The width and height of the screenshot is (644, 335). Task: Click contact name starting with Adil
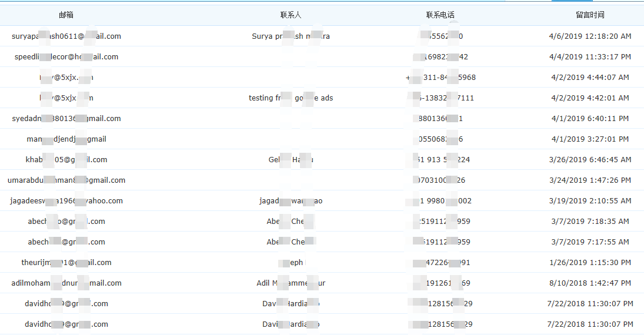(291, 283)
